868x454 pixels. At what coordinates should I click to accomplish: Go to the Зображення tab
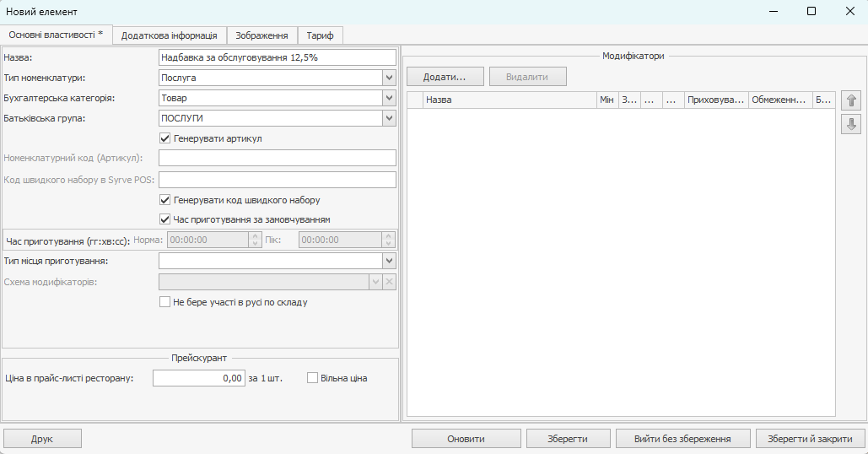[261, 35]
